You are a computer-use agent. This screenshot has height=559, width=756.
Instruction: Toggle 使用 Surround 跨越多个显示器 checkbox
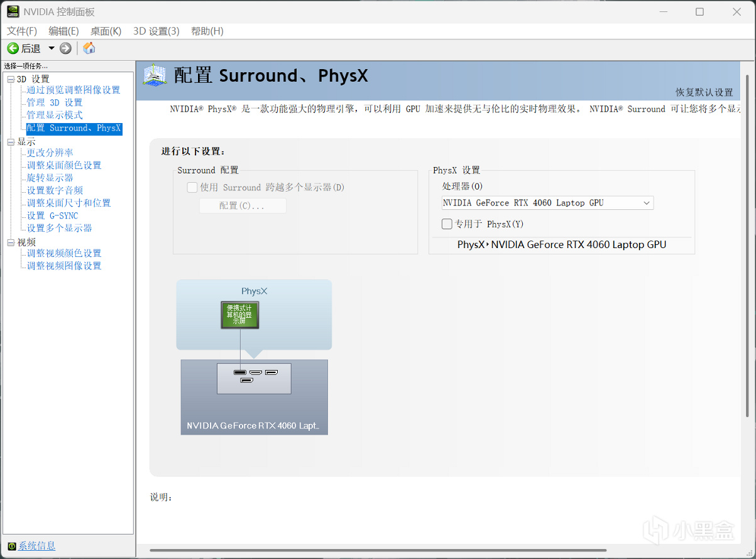[192, 187]
